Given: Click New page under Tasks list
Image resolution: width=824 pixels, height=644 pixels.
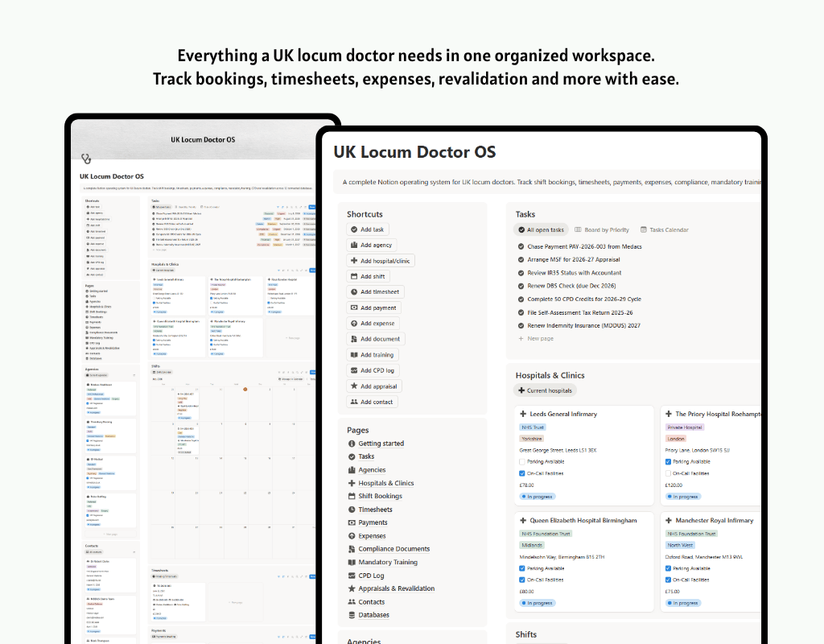Looking at the screenshot, I should pyautogui.click(x=536, y=339).
